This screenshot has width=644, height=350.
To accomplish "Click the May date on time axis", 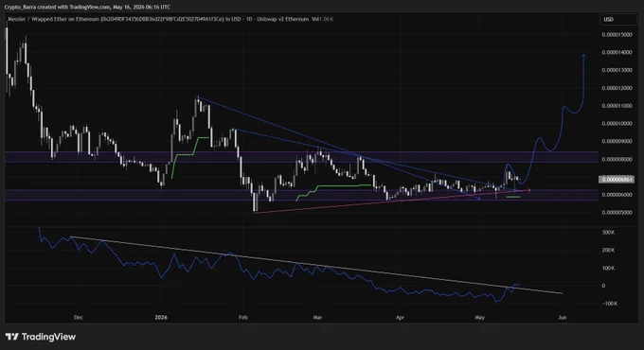I will click(480, 318).
